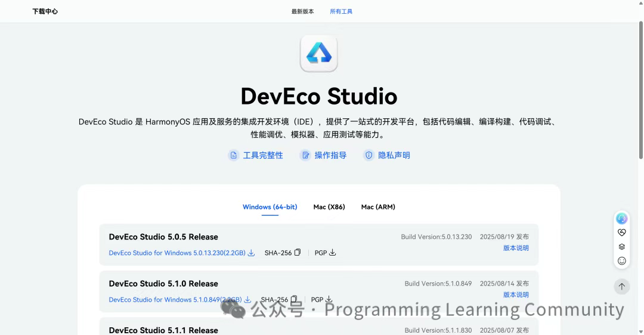Copy SHA-256 for DevEco Studio 5.1.0

coord(293,299)
